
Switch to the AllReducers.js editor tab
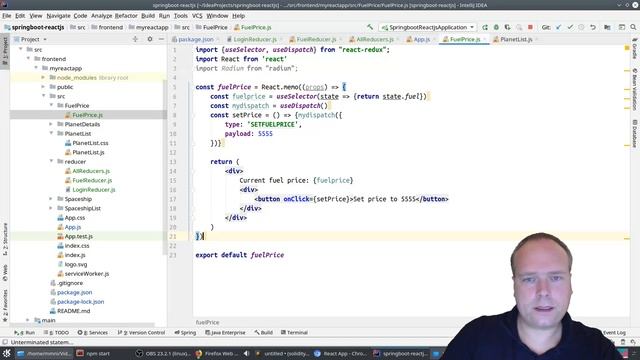point(375,39)
